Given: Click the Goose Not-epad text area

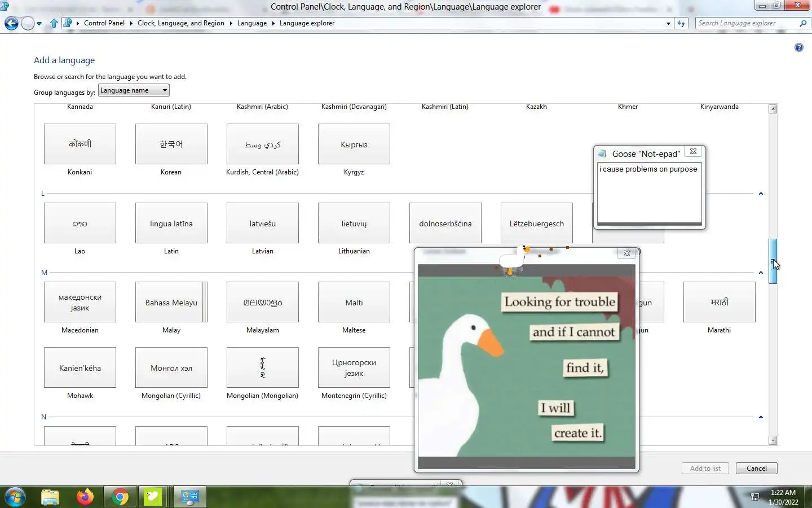Looking at the screenshot, I should [650, 193].
